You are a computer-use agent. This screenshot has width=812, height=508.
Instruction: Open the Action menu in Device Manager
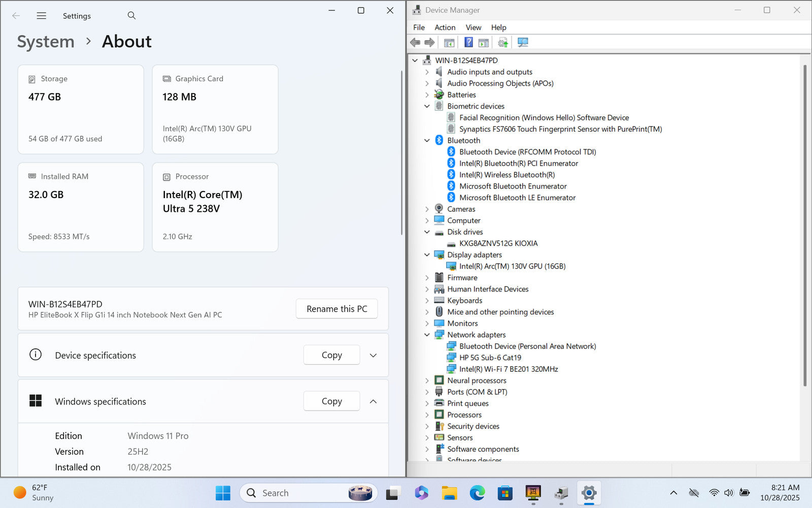[x=445, y=27]
